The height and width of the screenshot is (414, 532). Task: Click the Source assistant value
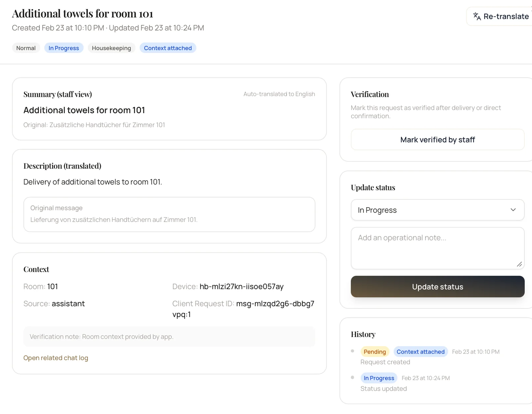point(68,304)
